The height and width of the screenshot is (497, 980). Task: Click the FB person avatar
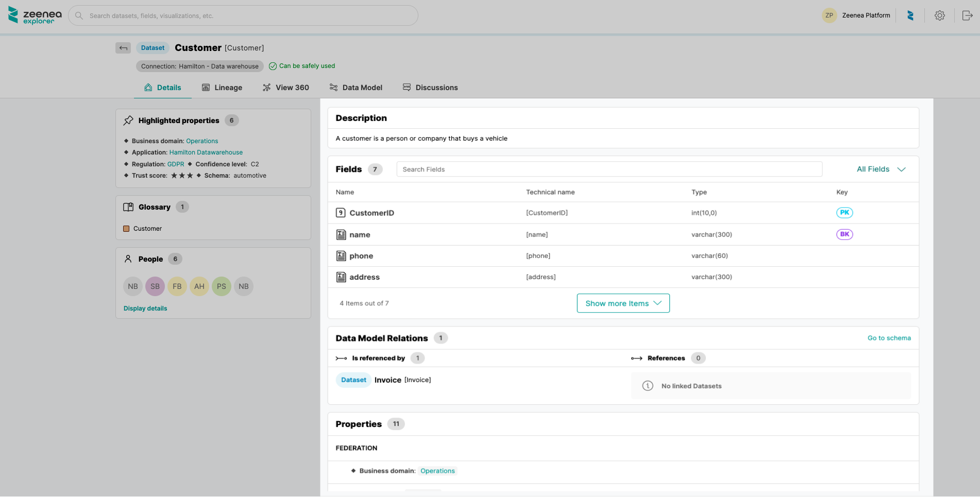[177, 286]
